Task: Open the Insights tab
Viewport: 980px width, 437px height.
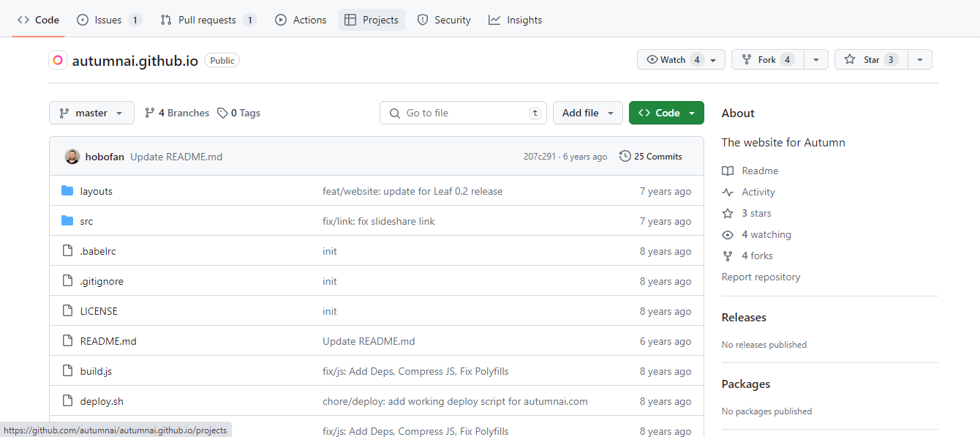Action: (x=516, y=20)
